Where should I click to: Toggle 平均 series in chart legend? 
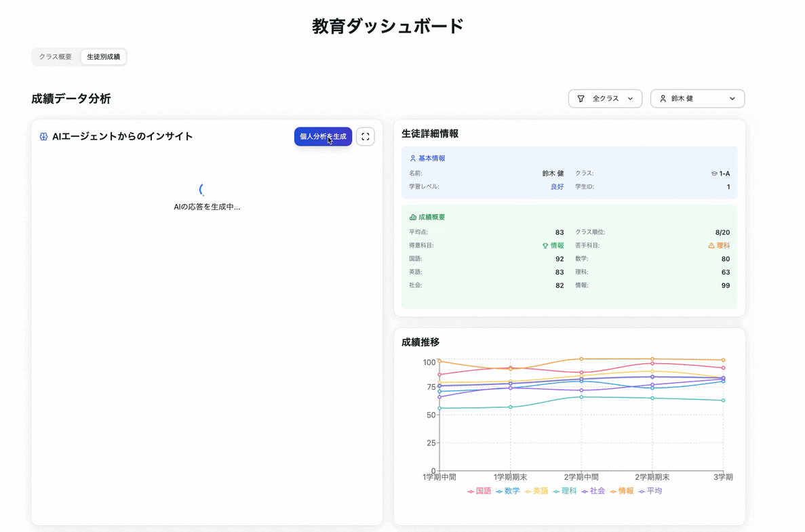coord(650,491)
